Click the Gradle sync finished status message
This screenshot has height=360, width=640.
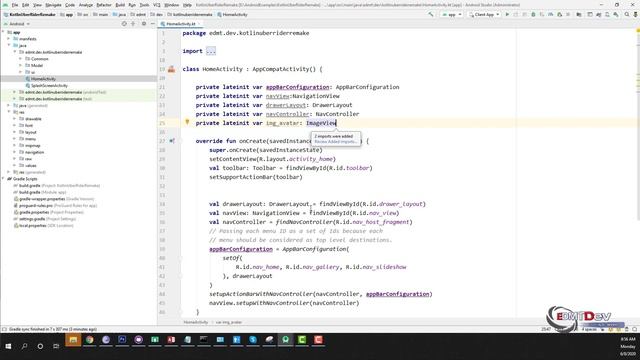(x=53, y=329)
